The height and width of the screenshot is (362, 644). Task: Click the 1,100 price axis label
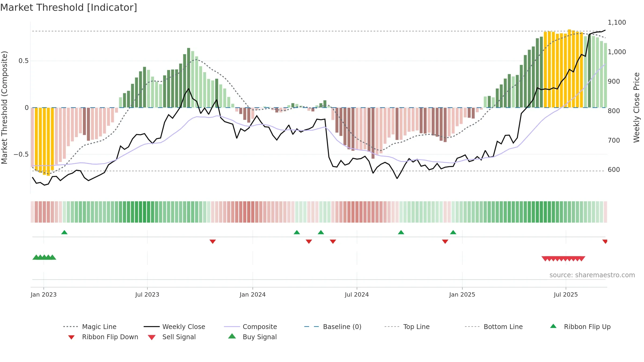click(x=617, y=23)
